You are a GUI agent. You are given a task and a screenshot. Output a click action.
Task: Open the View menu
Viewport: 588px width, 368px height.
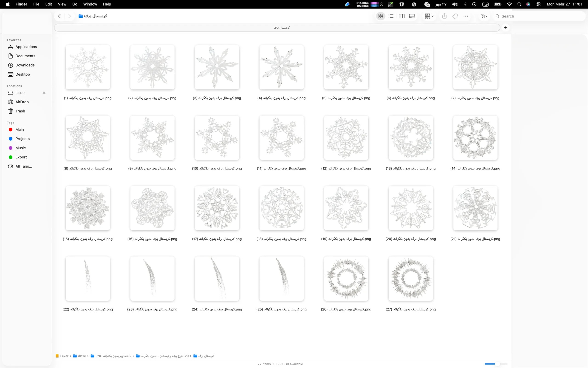coord(62,4)
